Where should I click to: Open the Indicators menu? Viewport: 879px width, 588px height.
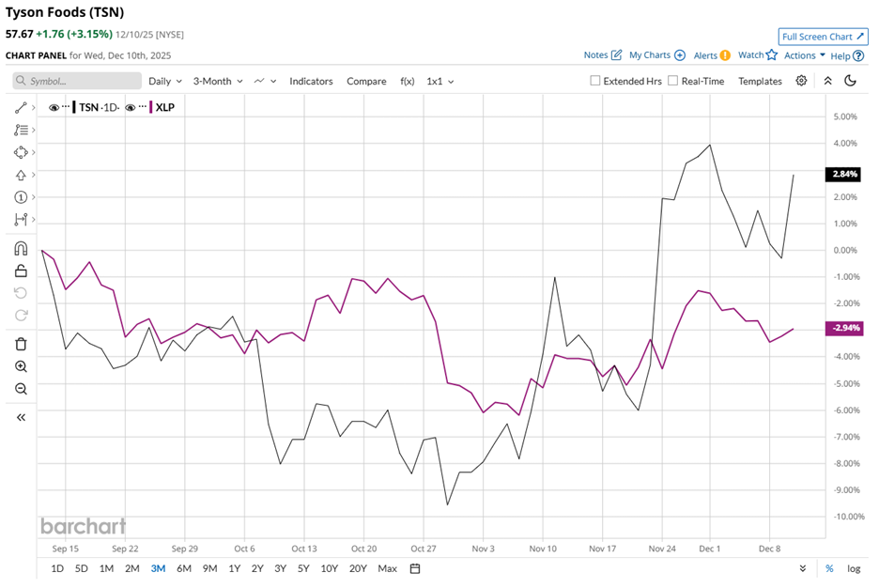pyautogui.click(x=311, y=82)
